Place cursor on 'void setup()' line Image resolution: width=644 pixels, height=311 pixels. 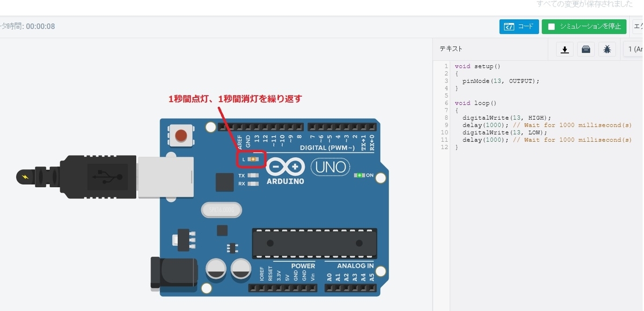click(477, 66)
